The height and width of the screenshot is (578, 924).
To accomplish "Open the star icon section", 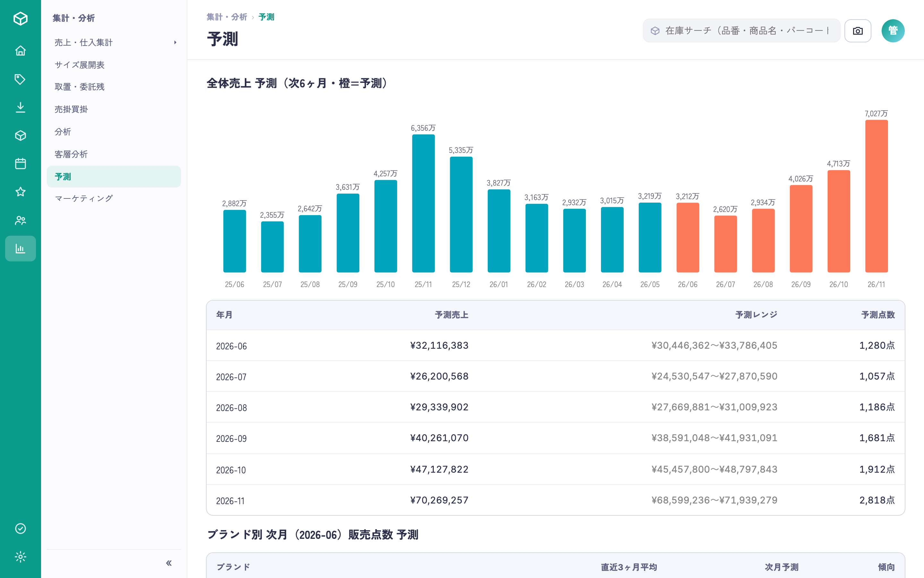I will [x=20, y=192].
